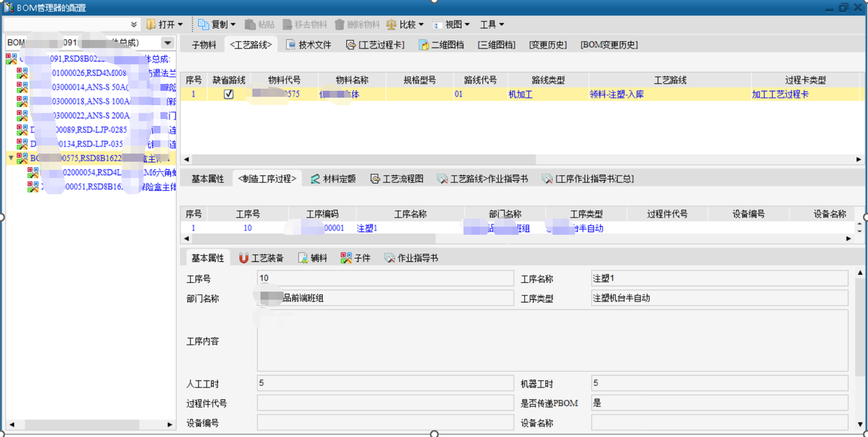868x437 pixels.
Task: Switch to the 材料定额 tab
Action: click(x=333, y=179)
